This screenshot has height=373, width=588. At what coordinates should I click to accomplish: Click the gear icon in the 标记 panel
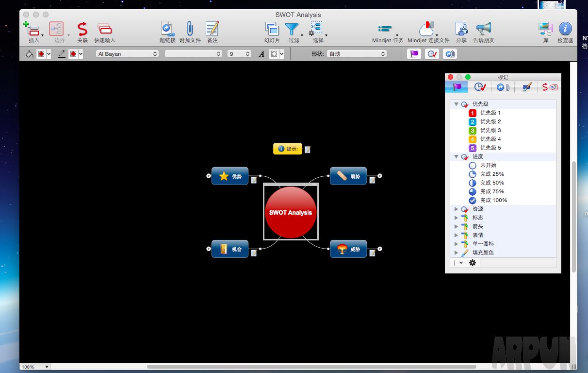coord(472,263)
